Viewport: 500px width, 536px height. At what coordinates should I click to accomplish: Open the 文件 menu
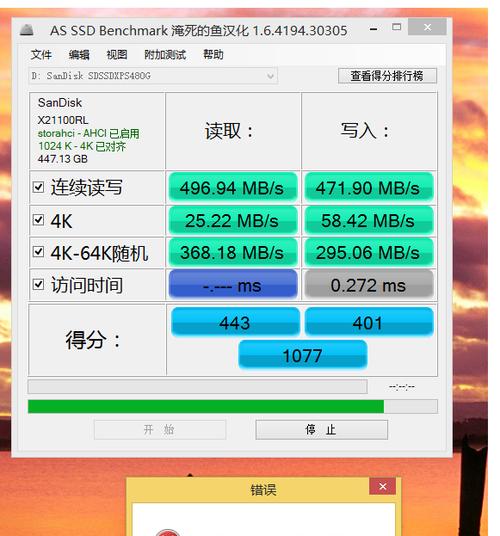pos(41,55)
